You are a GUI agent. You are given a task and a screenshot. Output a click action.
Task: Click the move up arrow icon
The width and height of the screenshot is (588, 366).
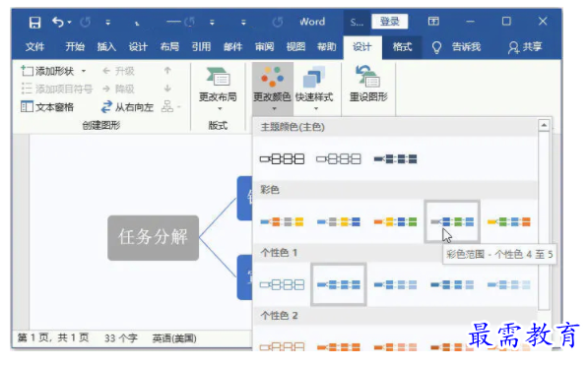(167, 71)
